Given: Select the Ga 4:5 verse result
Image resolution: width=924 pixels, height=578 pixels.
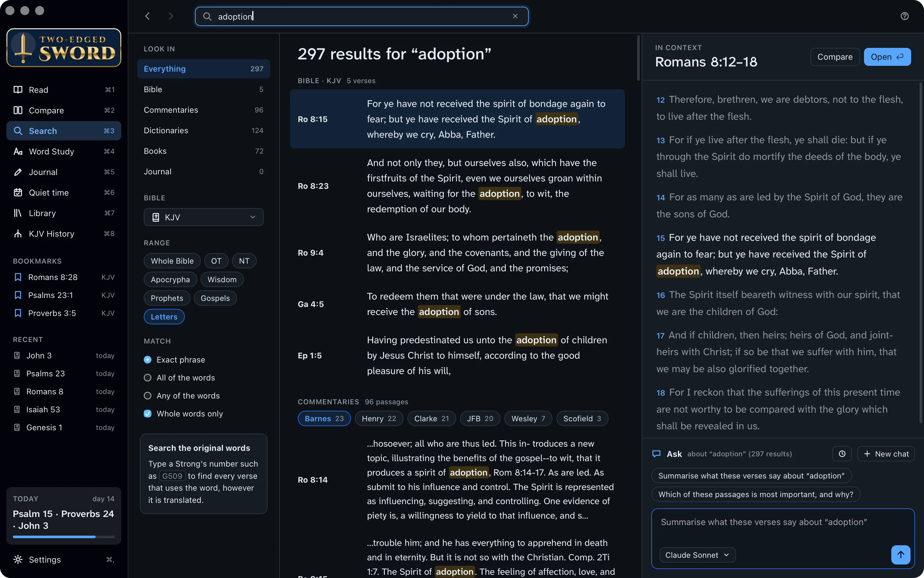Looking at the screenshot, I should pyautogui.click(x=457, y=304).
